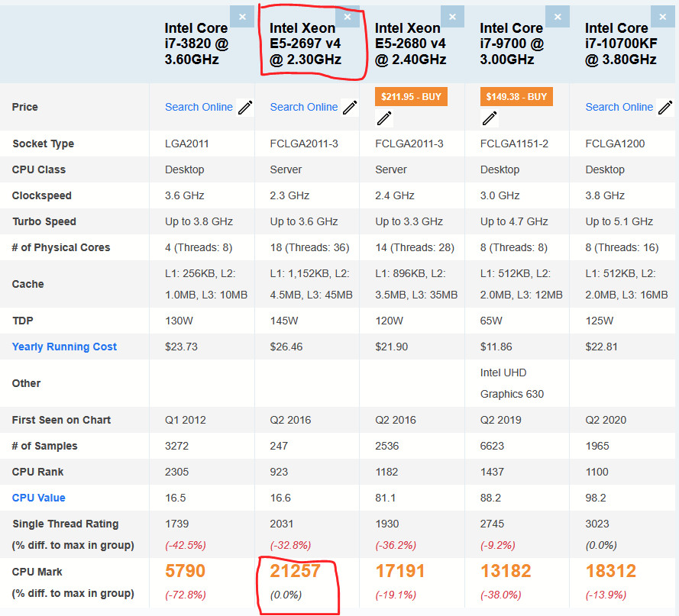This screenshot has width=679, height=616.
Task: Remove Intel Core i7-3820 column with X
Action: (x=242, y=17)
